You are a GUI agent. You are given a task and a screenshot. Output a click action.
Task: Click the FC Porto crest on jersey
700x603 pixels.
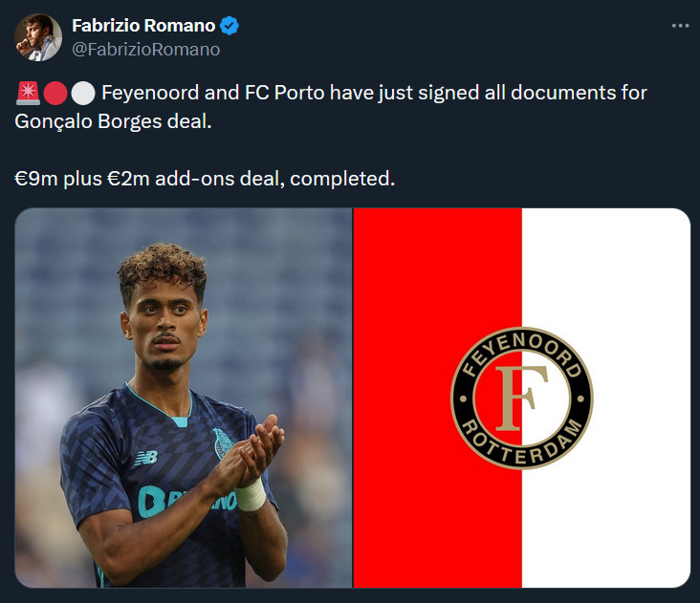point(222,443)
